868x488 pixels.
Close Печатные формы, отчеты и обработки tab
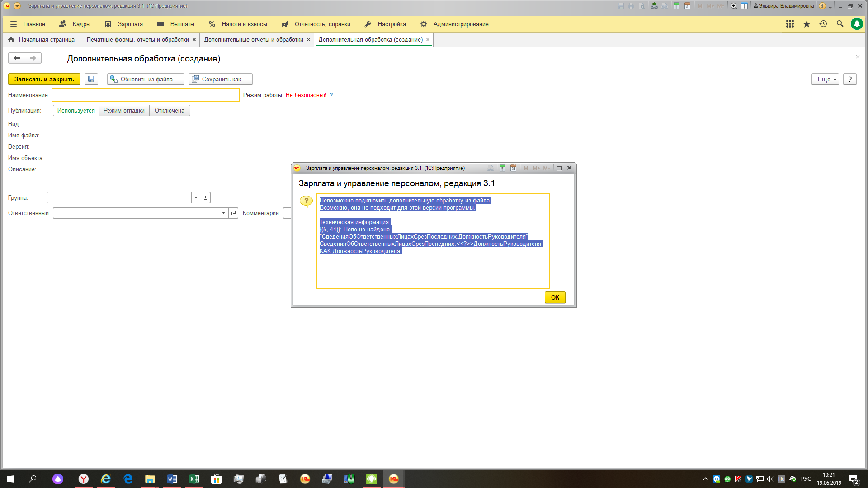pyautogui.click(x=194, y=40)
